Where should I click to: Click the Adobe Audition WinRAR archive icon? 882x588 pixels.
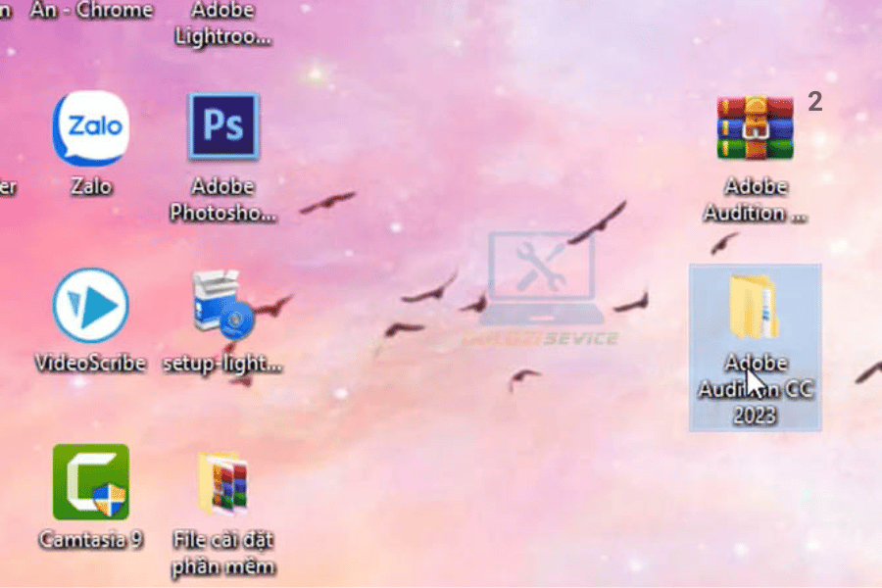pyautogui.click(x=755, y=127)
